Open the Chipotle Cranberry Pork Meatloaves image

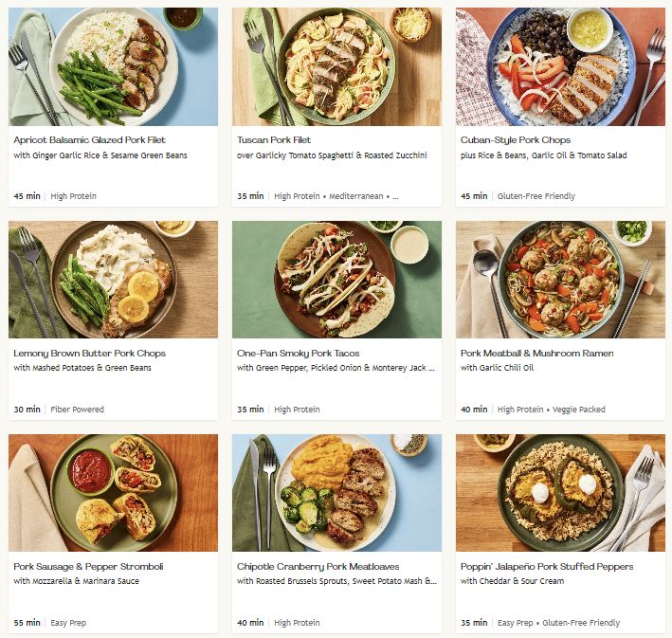(336, 493)
